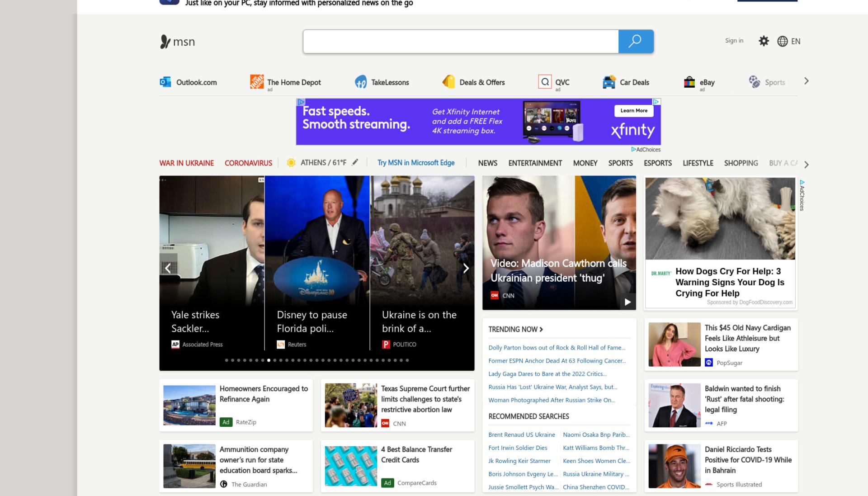Open the Deals & Offers tag icon

click(448, 81)
